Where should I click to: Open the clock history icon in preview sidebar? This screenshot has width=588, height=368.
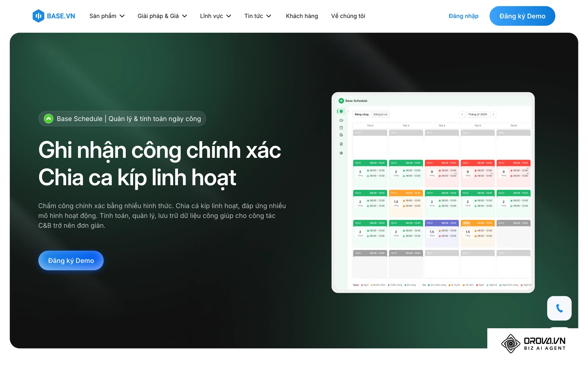[x=341, y=120]
